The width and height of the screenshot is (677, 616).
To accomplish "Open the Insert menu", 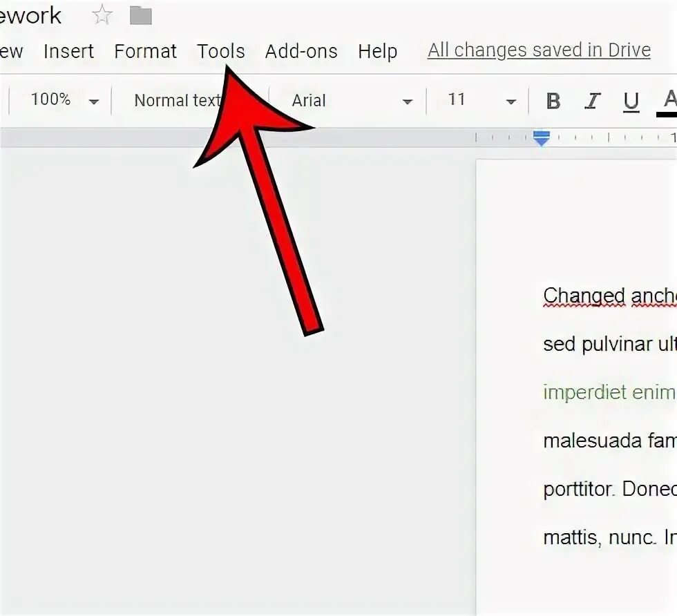I will click(68, 51).
